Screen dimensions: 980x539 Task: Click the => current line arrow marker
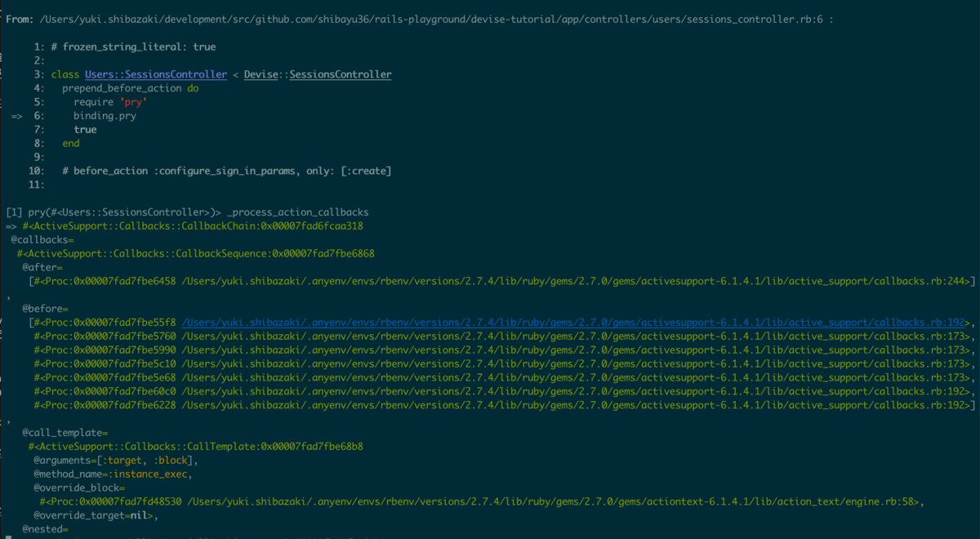click(x=16, y=116)
